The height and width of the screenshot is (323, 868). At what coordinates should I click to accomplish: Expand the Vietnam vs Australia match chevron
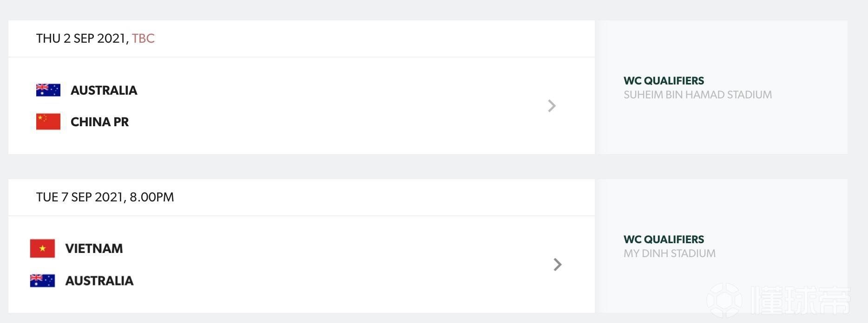(x=558, y=265)
